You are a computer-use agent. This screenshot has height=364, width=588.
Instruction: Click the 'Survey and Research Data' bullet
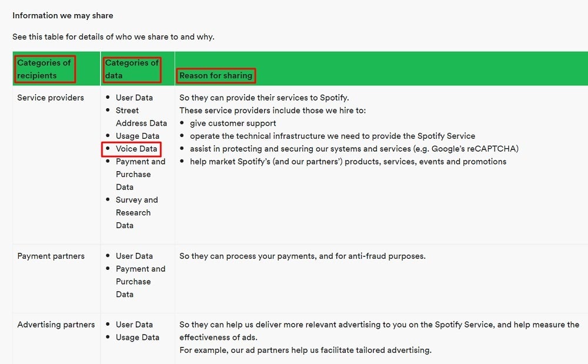pos(137,212)
